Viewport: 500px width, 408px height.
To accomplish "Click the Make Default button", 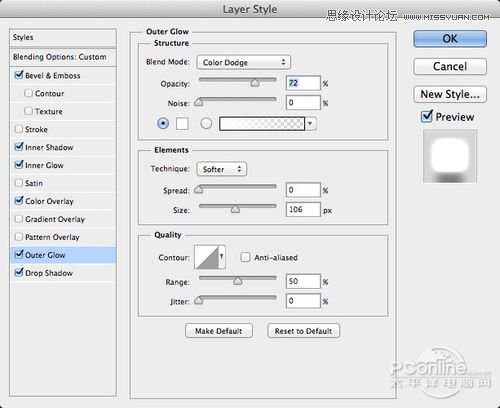I will coord(219,331).
